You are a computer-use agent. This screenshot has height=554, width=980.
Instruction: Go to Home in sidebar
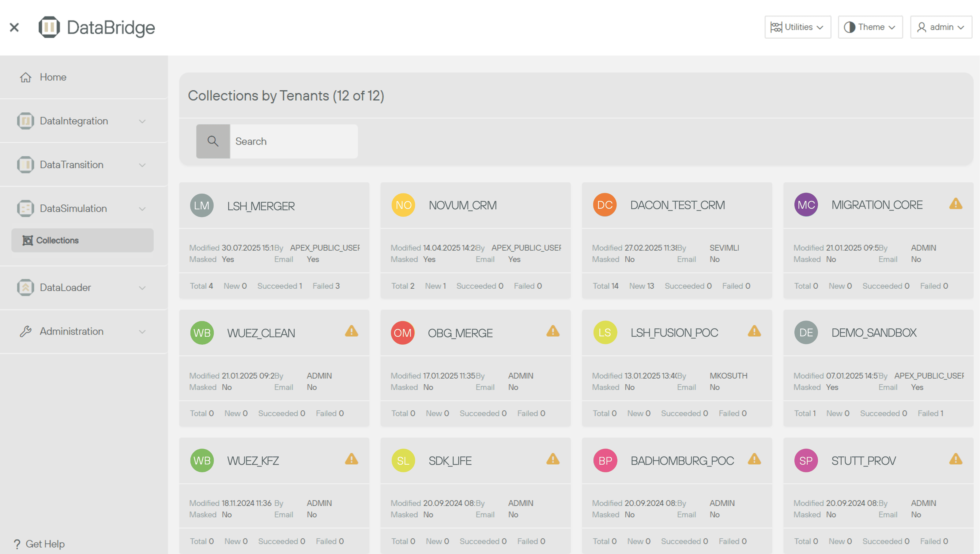tap(53, 77)
